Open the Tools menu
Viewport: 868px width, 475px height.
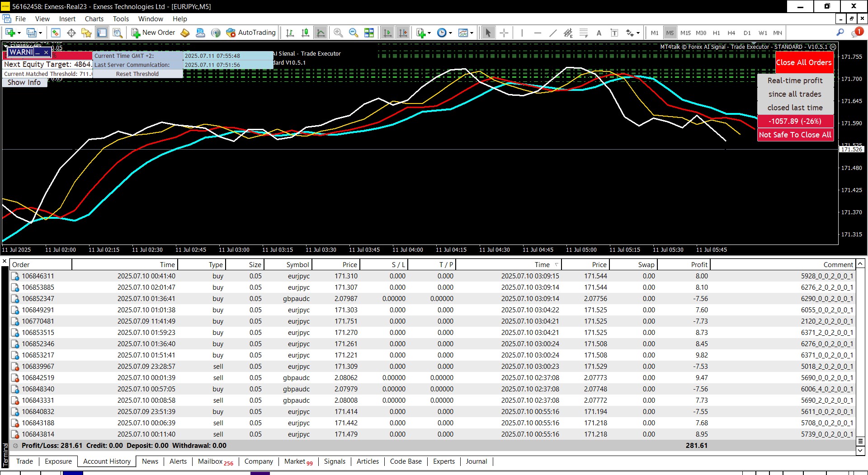[x=121, y=19]
